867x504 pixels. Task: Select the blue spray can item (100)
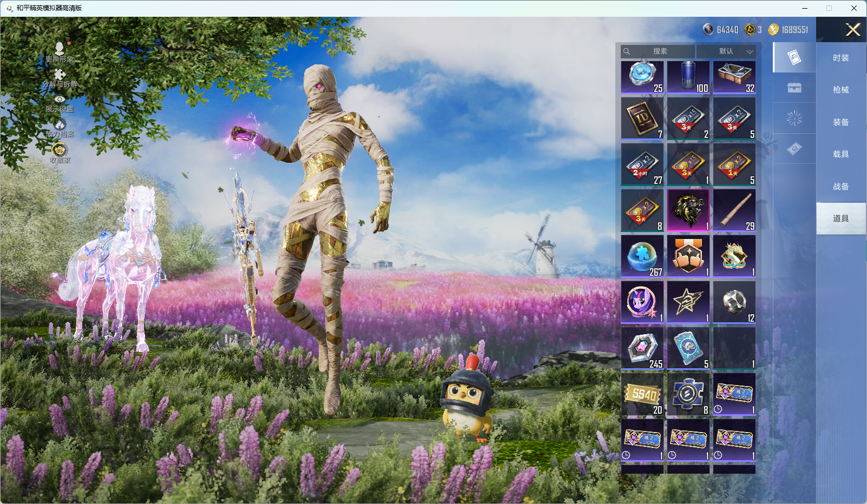(x=688, y=77)
